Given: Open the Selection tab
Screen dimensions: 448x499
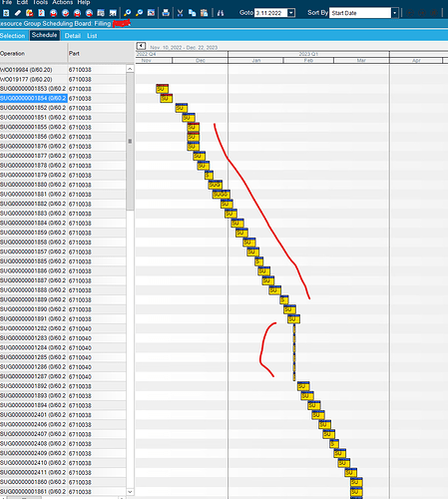Looking at the screenshot, I should (13, 36).
